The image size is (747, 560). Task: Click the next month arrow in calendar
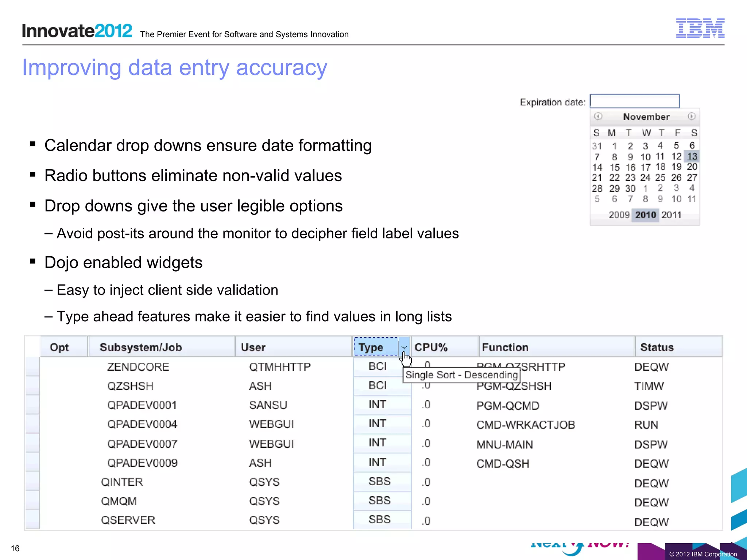tap(691, 116)
